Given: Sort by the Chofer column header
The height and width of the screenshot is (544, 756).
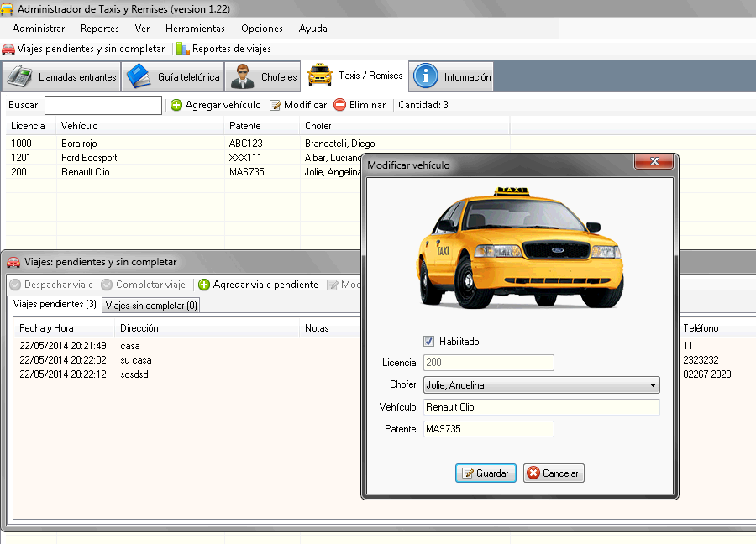Looking at the screenshot, I should tap(405, 126).
